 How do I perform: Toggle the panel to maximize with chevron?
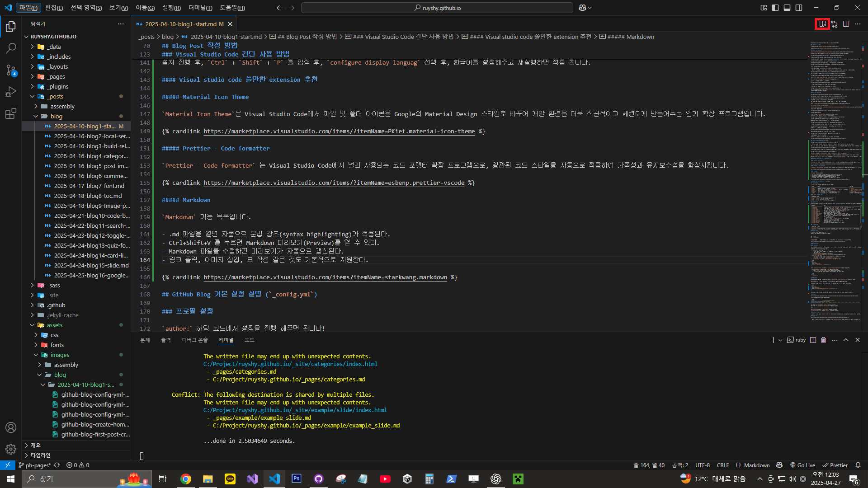846,340
